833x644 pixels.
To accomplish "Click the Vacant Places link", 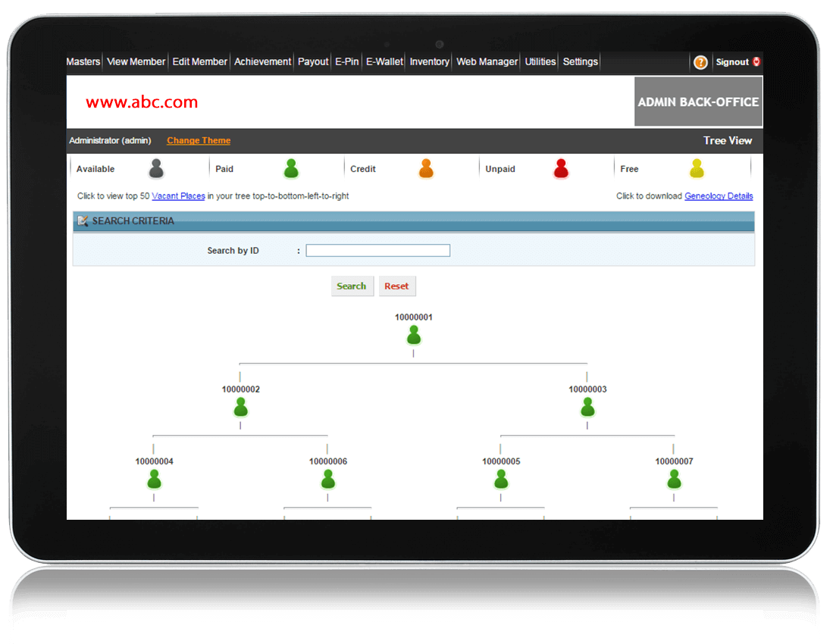I will click(178, 195).
